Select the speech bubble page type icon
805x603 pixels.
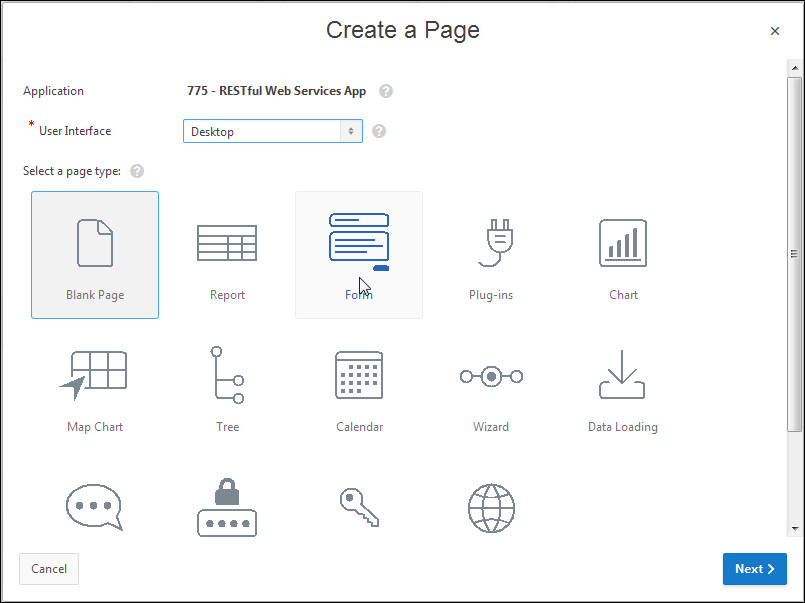click(x=94, y=507)
